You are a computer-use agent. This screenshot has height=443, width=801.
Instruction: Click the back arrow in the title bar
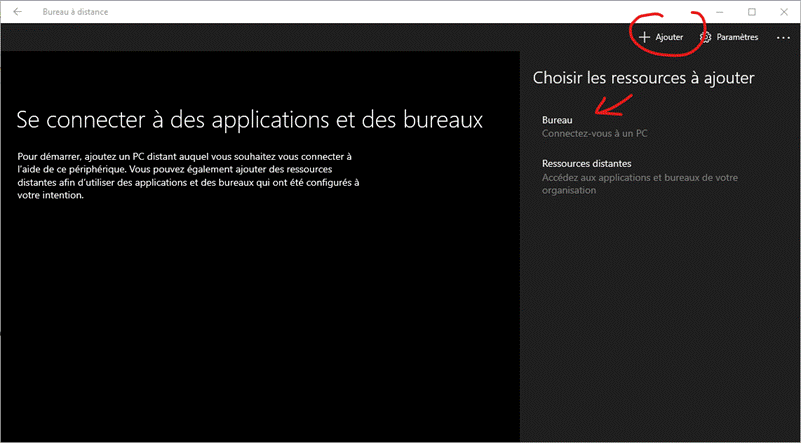point(17,12)
